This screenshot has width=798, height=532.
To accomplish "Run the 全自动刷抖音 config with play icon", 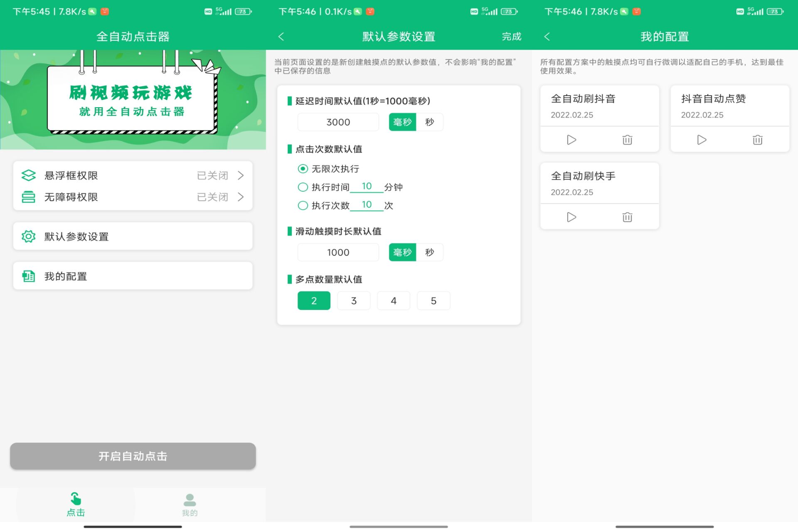I will coord(571,140).
